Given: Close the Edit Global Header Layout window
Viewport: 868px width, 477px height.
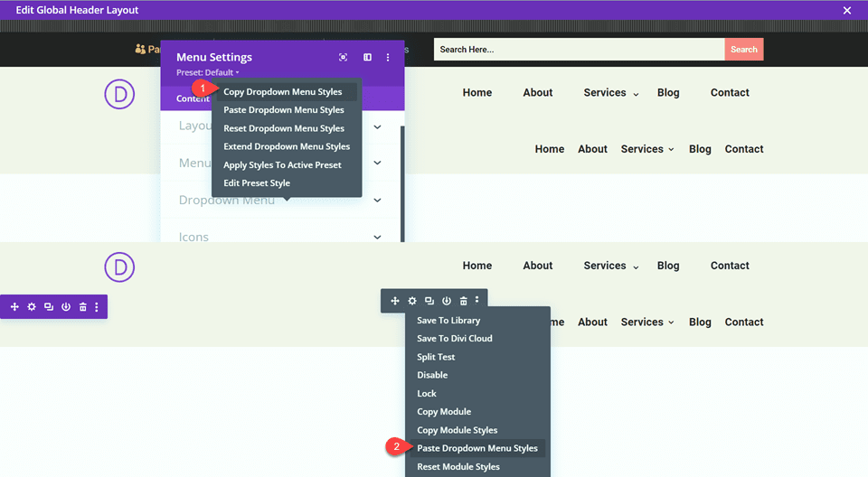Looking at the screenshot, I should (x=846, y=10).
